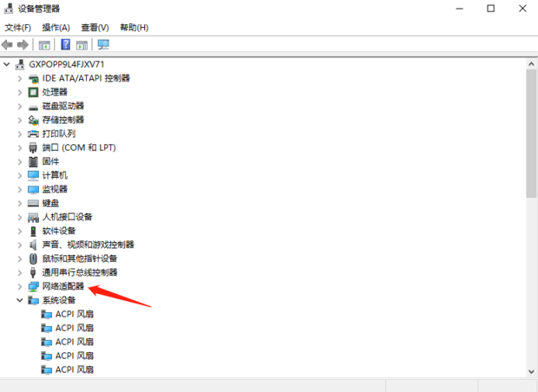538x392 pixels.
Task: Toggle the show/hide console tree toolbar icon
Action: (x=44, y=45)
